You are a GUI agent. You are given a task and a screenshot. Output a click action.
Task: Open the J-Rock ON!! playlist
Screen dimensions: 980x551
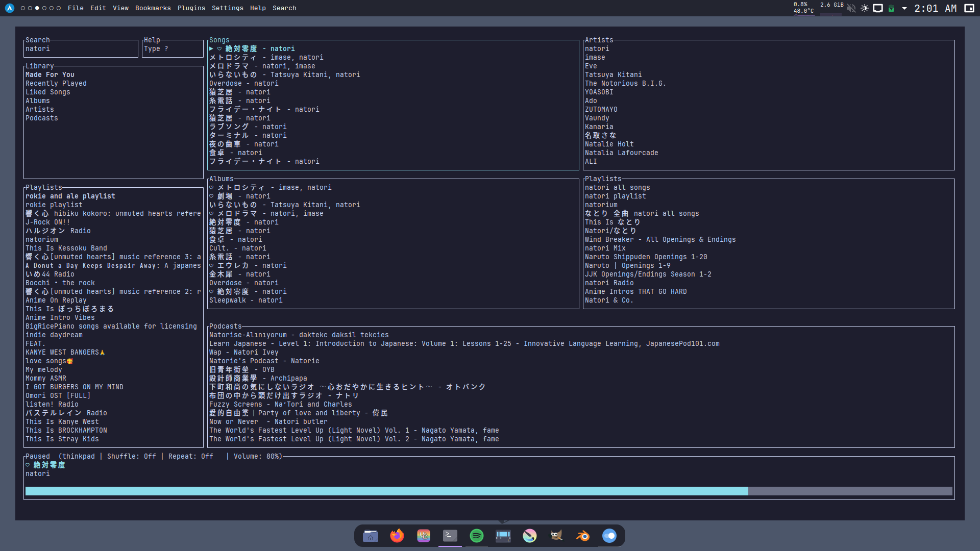click(x=48, y=222)
